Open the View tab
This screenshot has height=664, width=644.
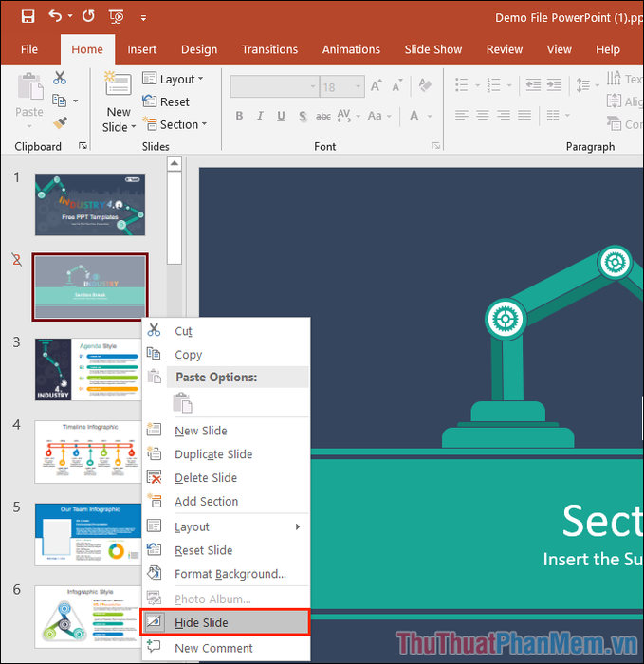(559, 49)
